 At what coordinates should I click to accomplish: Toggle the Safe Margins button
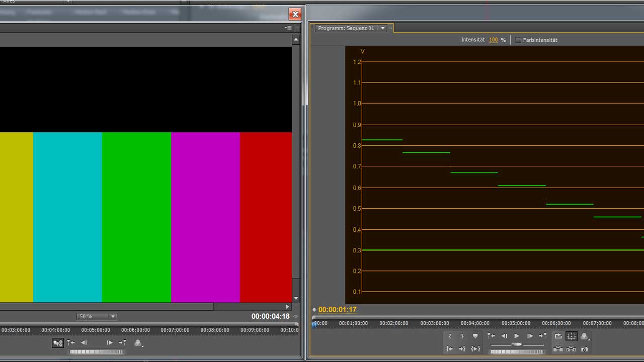(x=572, y=336)
